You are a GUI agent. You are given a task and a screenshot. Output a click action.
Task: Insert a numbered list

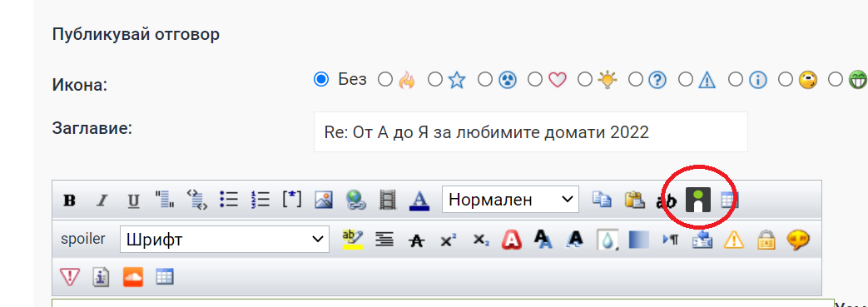click(x=260, y=200)
